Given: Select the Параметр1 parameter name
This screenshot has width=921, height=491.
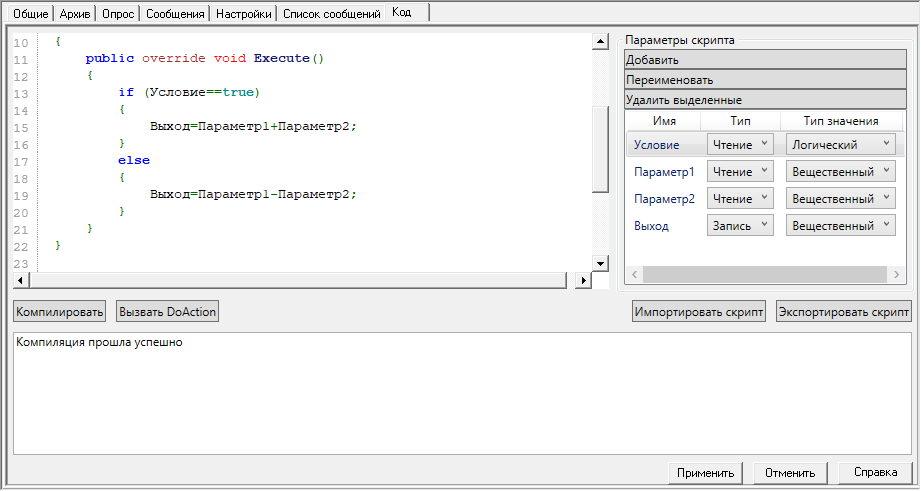Looking at the screenshot, I should pyautogui.click(x=664, y=171).
